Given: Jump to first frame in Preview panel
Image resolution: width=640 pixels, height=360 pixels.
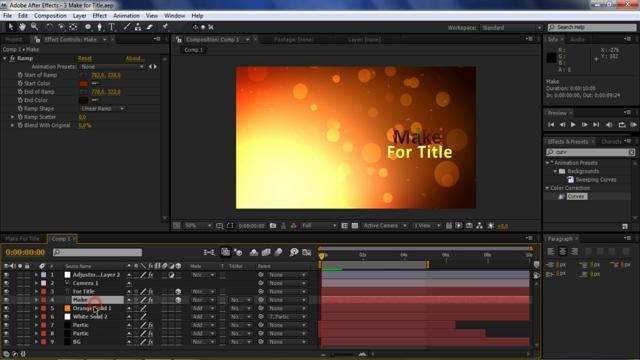Looking at the screenshot, I should point(551,125).
